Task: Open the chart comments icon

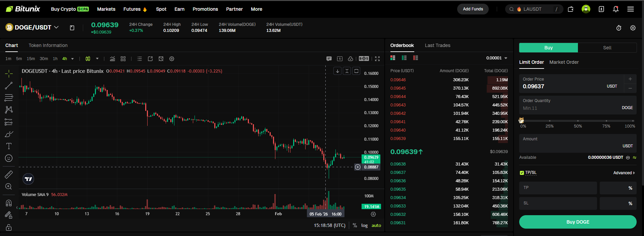Action: click(329, 59)
